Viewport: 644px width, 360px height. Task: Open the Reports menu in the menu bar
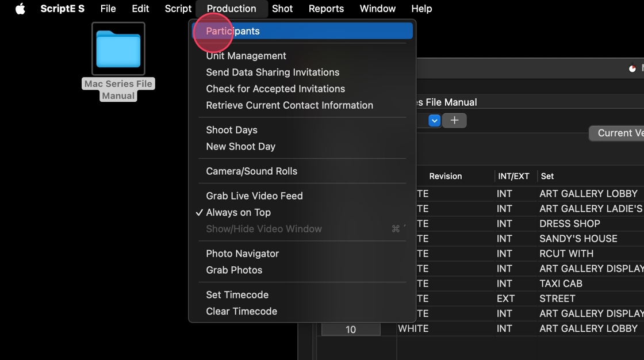[x=326, y=9]
